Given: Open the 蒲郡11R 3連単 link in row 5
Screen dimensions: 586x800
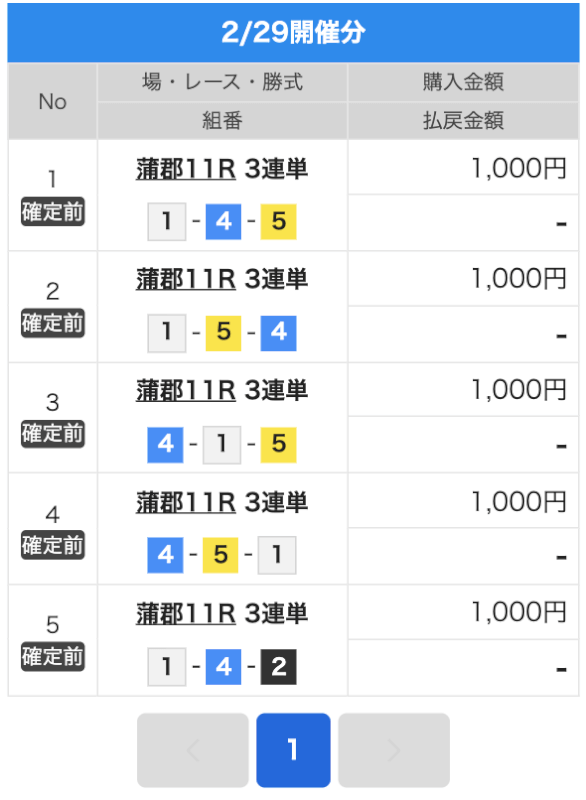Looking at the screenshot, I should 221,613.
